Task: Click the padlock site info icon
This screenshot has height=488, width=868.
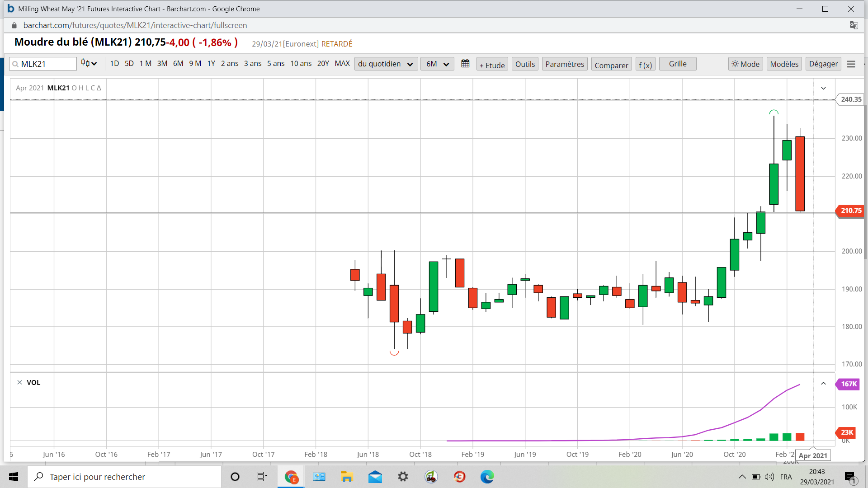Action: [14, 25]
